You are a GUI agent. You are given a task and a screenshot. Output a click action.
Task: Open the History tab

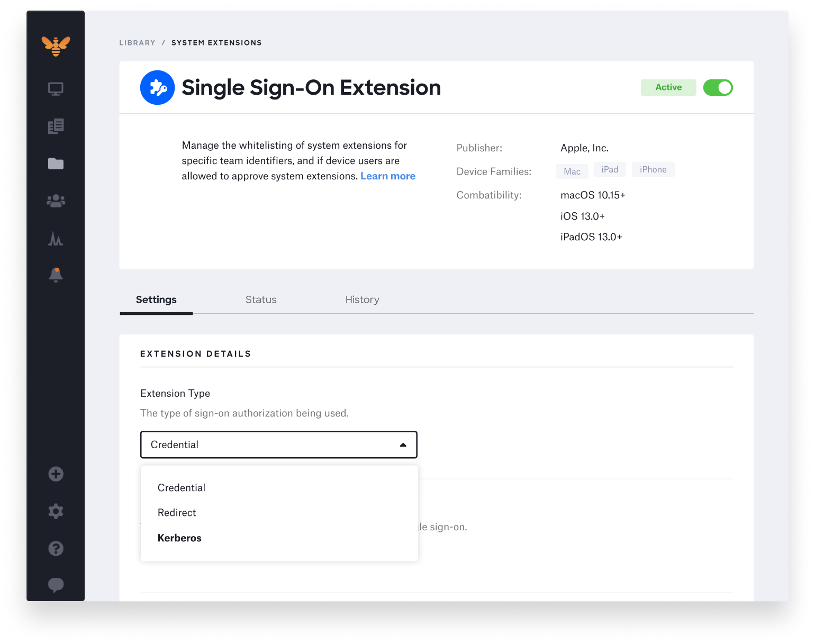point(362,300)
